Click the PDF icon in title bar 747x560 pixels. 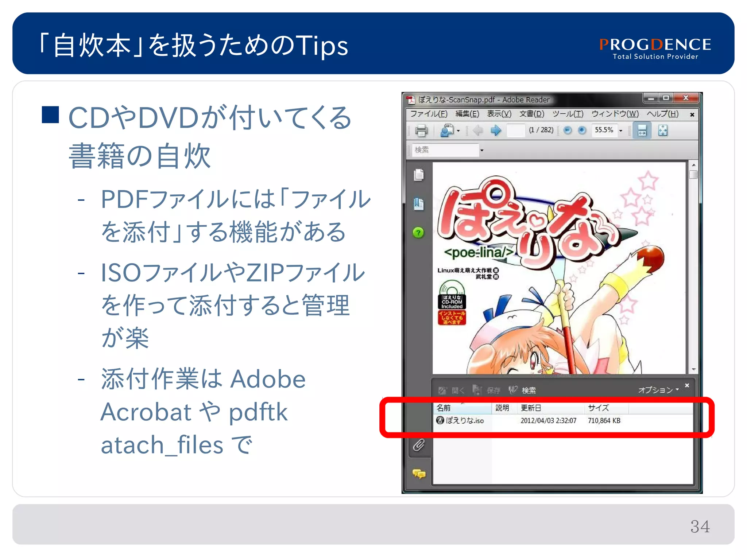[411, 100]
